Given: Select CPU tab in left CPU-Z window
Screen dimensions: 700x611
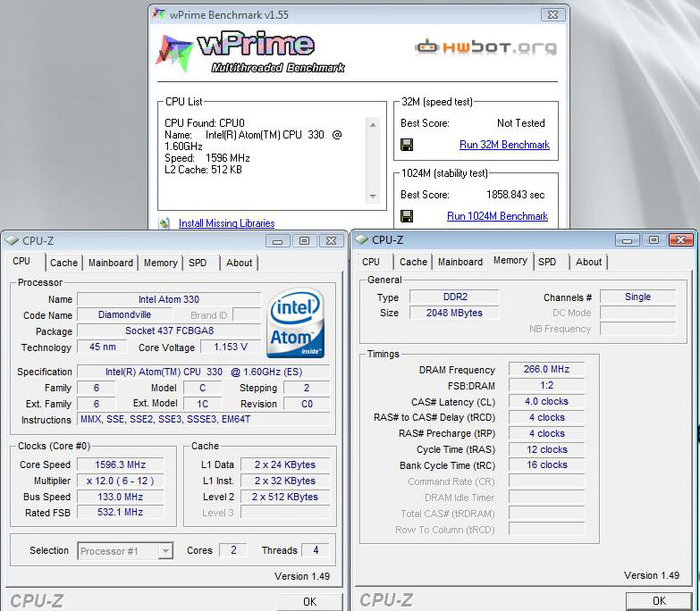Looking at the screenshot, I should pyautogui.click(x=21, y=261).
